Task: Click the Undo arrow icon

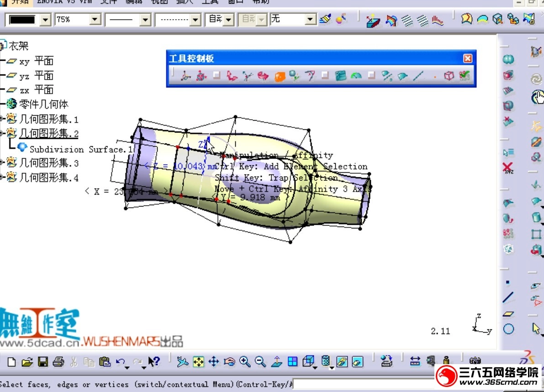Action: (x=120, y=362)
